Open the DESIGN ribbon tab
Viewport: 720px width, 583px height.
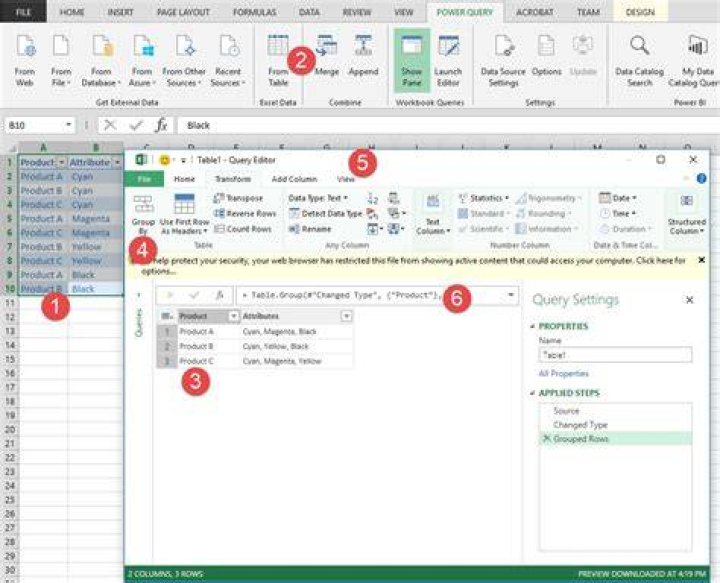[640, 12]
